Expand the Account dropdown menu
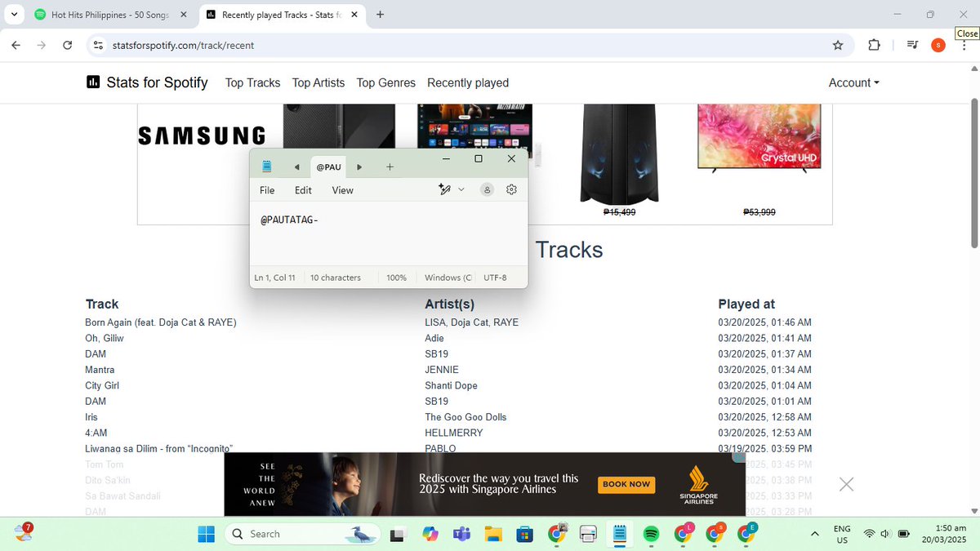This screenshot has width=980, height=551. (x=853, y=82)
